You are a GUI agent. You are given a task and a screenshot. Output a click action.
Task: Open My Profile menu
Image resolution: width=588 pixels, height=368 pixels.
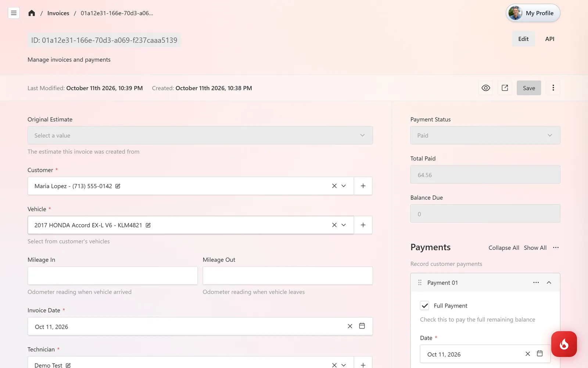[x=533, y=13]
